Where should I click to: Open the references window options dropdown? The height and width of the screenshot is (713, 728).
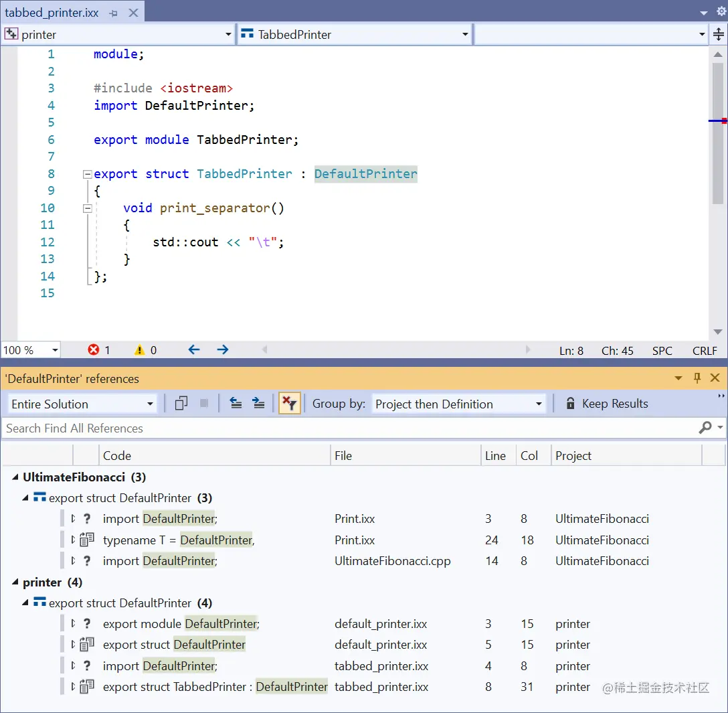coord(678,378)
